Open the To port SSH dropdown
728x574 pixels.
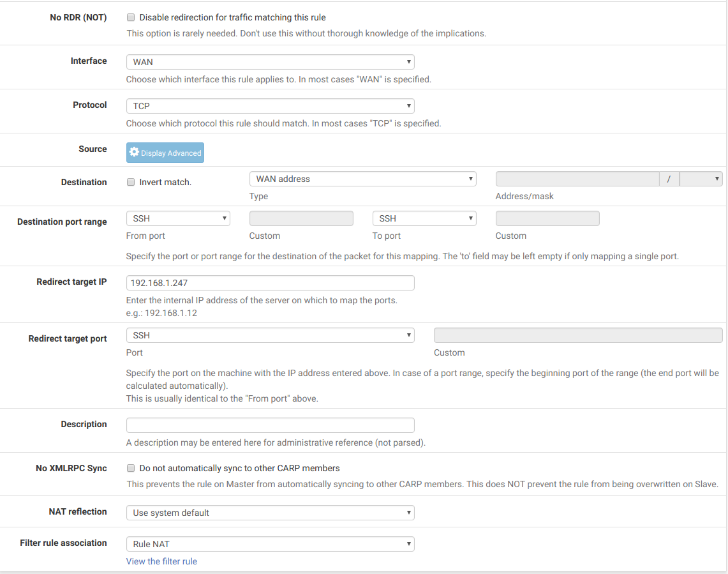(424, 218)
